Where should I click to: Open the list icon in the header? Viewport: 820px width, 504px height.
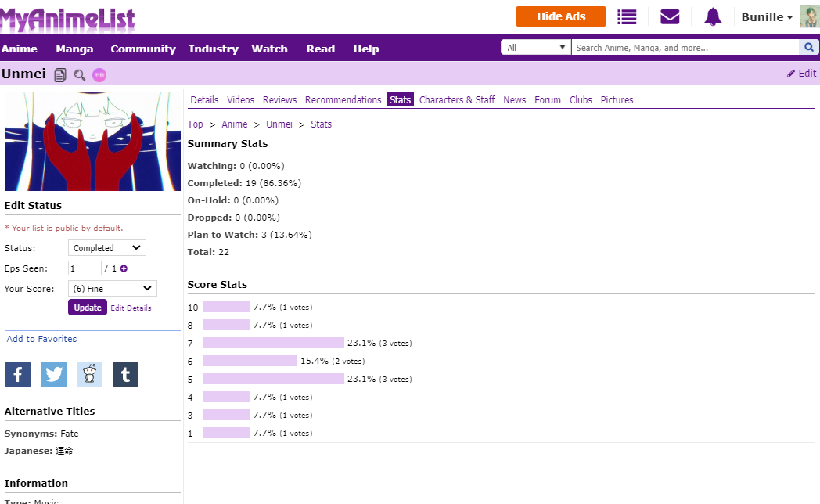(627, 16)
